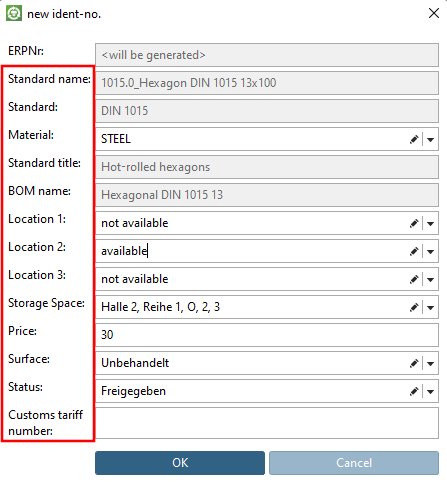Open the Location 3 dropdown arrow

[x=430, y=280]
